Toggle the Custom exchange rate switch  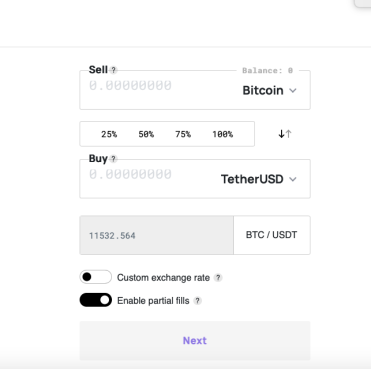pyautogui.click(x=96, y=277)
